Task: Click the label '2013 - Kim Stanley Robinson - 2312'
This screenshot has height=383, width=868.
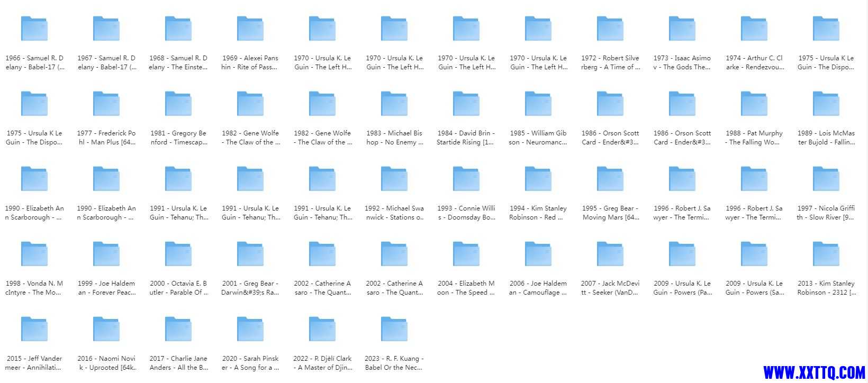Action: coord(826,288)
